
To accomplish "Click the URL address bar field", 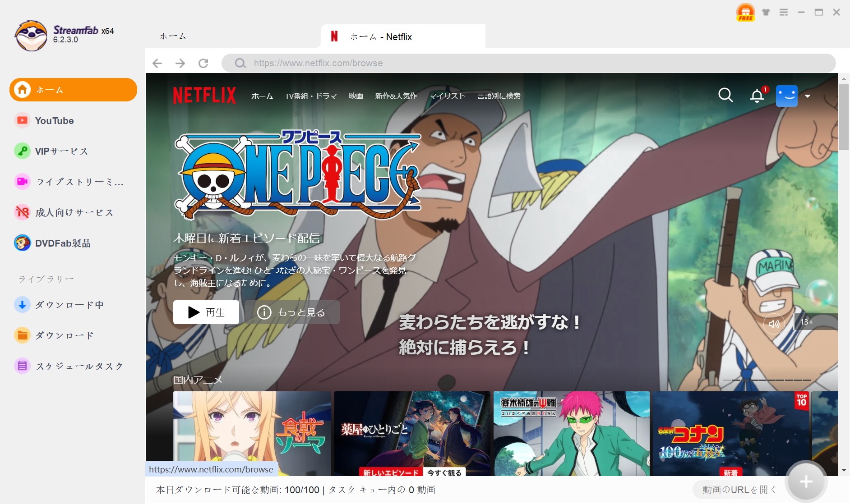I will (x=528, y=63).
